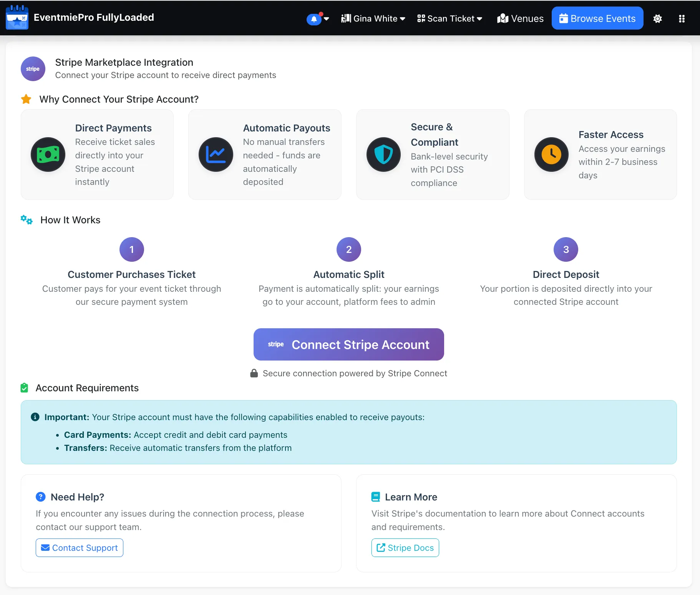Image resolution: width=700 pixels, height=595 pixels.
Task: Click the Learn More heading
Action: pos(411,497)
